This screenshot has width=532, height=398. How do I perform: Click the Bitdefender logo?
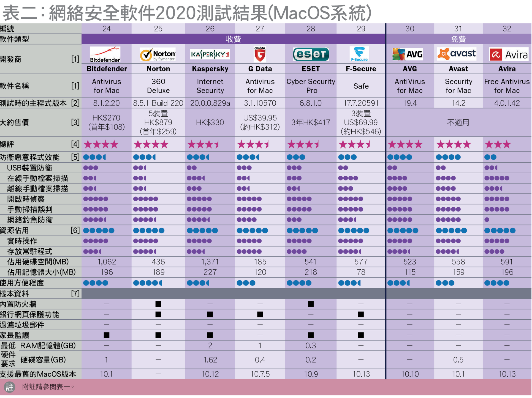point(105,54)
